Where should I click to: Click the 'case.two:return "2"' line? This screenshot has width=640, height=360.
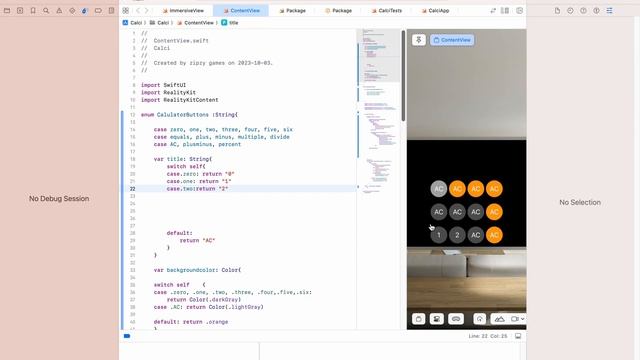pyautogui.click(x=197, y=189)
